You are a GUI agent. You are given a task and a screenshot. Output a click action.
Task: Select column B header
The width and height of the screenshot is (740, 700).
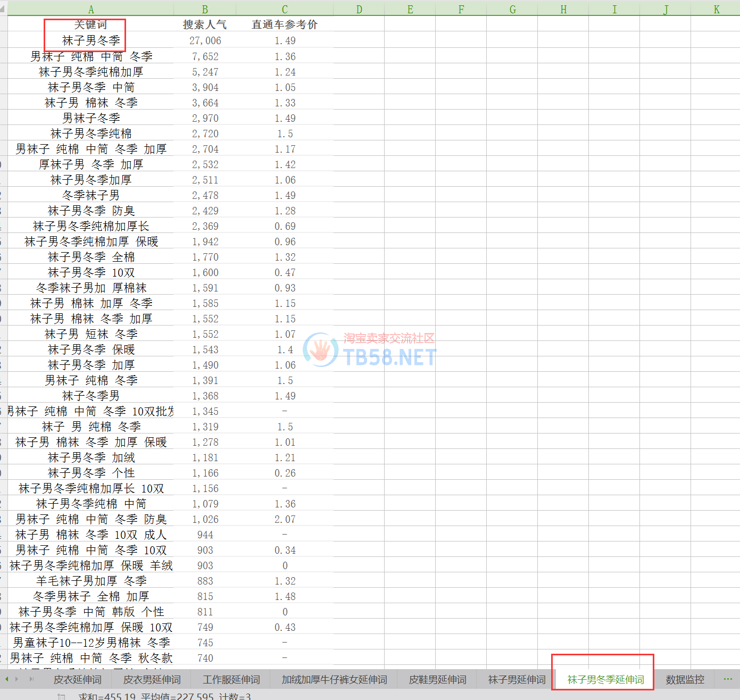tap(205, 9)
